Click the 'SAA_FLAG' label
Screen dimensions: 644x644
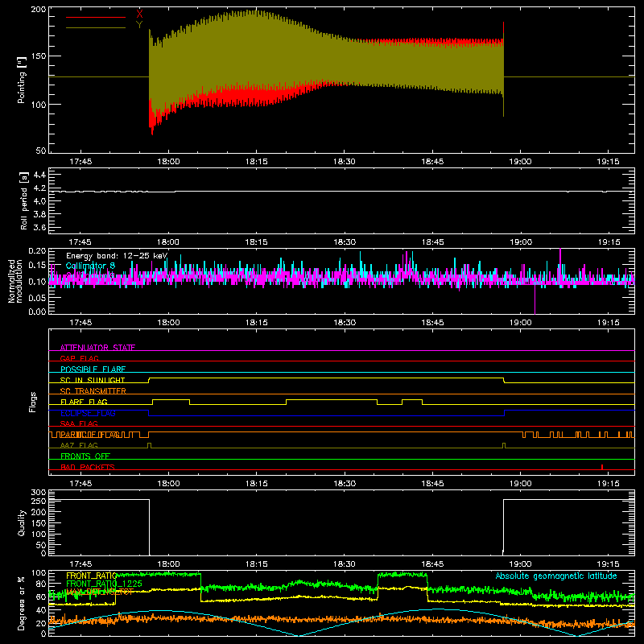79,423
